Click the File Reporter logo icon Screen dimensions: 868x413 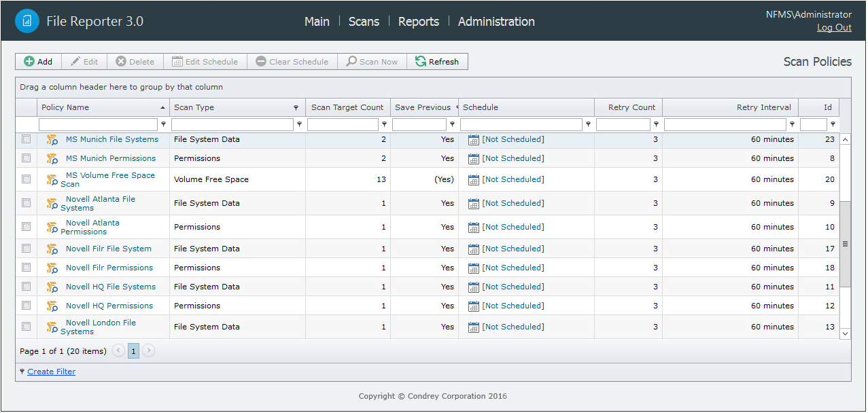coord(27,21)
